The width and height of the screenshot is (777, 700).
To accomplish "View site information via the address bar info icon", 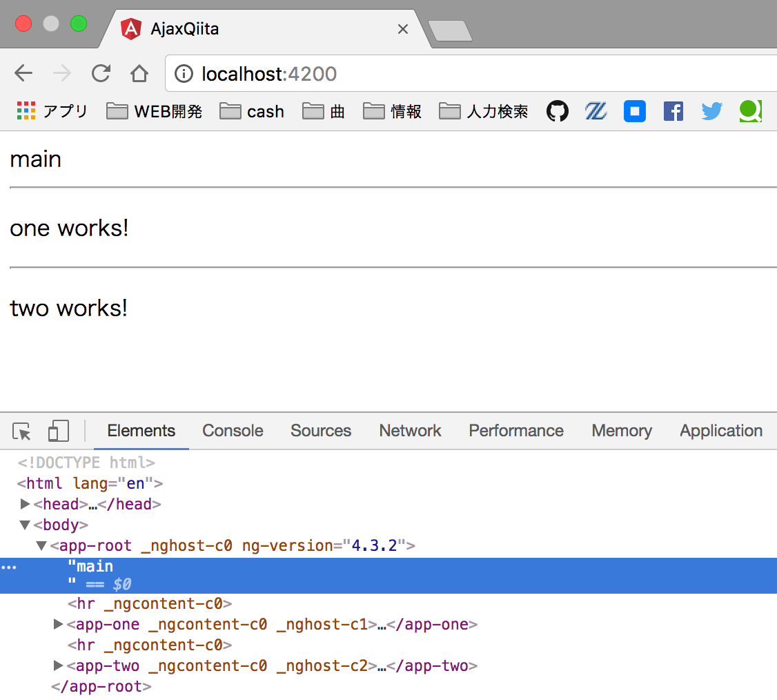I will tap(183, 73).
